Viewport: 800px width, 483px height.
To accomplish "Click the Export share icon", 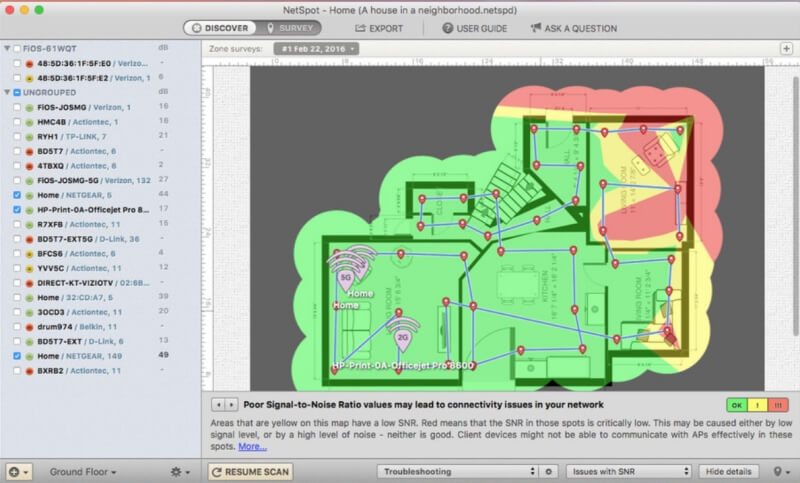I will 360,29.
